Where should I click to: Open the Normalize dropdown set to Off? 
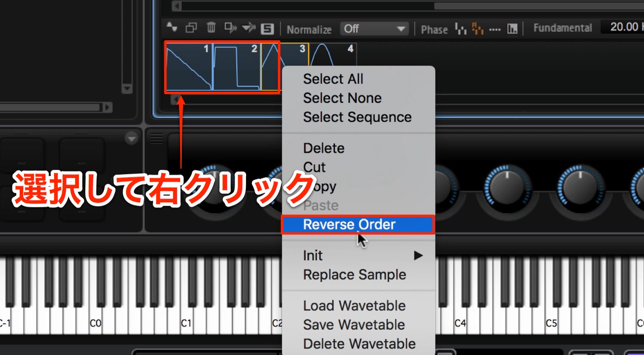click(x=374, y=29)
